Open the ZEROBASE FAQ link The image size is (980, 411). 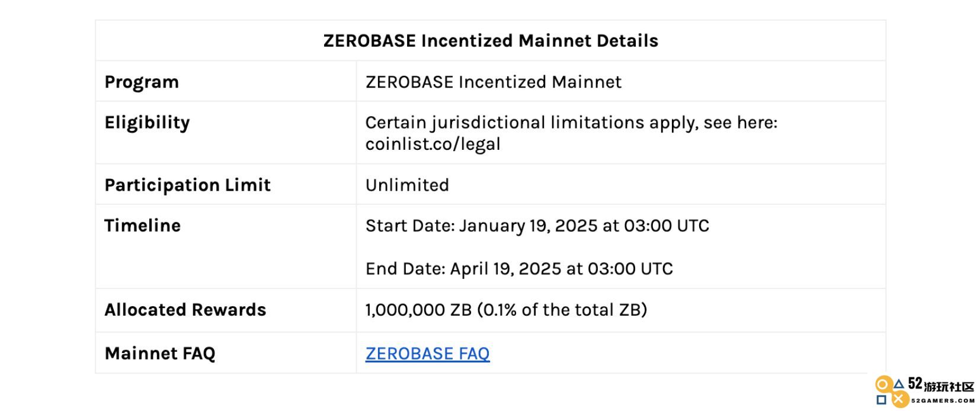point(427,354)
